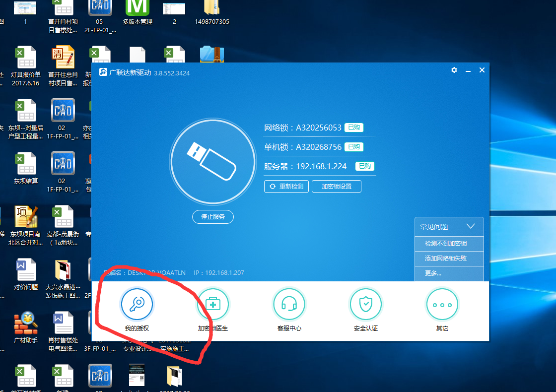The height and width of the screenshot is (392, 556).
Task: Select 东坝项目南北区合并对 desktop file
Action: tap(25, 226)
